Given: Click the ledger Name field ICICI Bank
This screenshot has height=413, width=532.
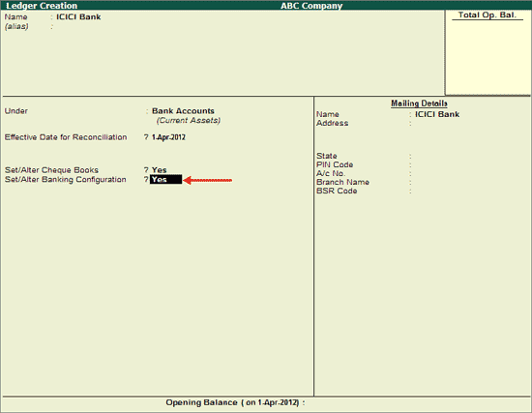Looking at the screenshot, I should [78, 16].
